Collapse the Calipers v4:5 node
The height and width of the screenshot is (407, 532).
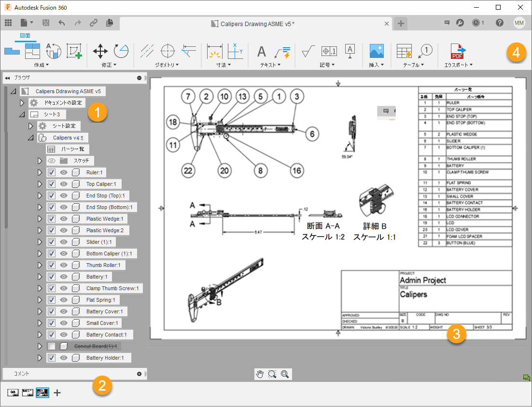click(x=31, y=138)
